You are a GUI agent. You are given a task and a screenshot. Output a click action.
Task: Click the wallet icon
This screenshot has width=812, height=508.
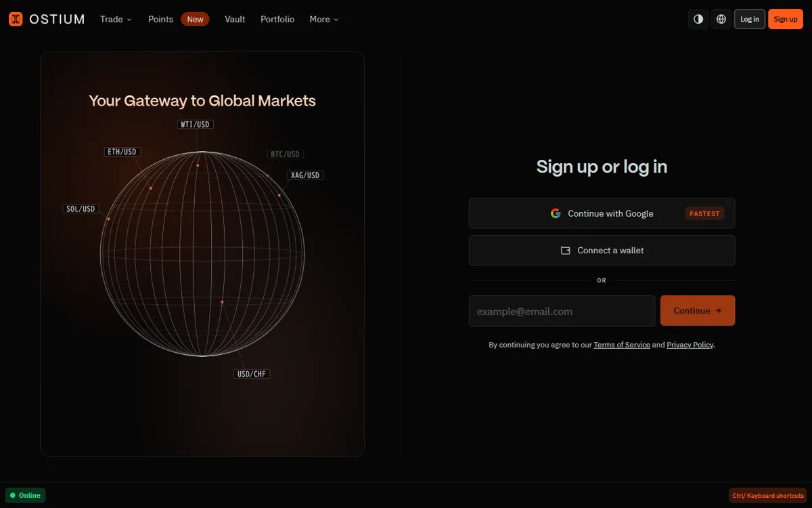tap(566, 251)
